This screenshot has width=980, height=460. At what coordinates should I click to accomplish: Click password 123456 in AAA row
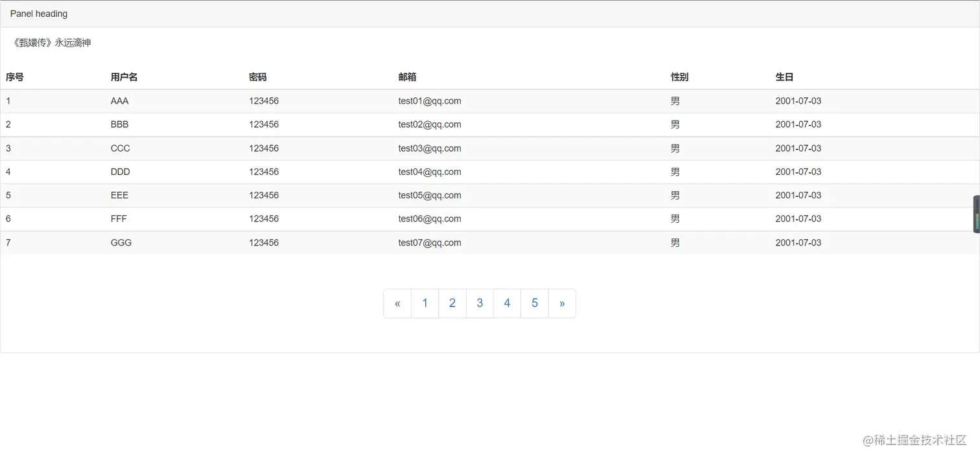point(264,101)
